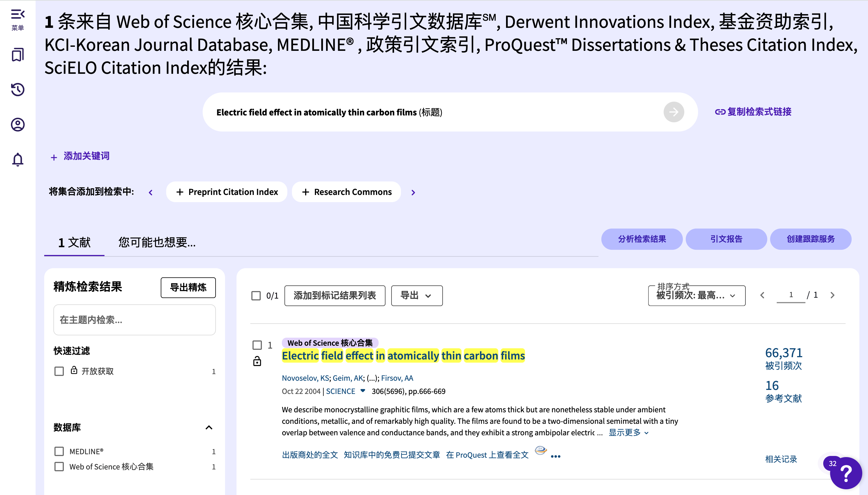
Task: Open the user profile icon
Action: [18, 125]
